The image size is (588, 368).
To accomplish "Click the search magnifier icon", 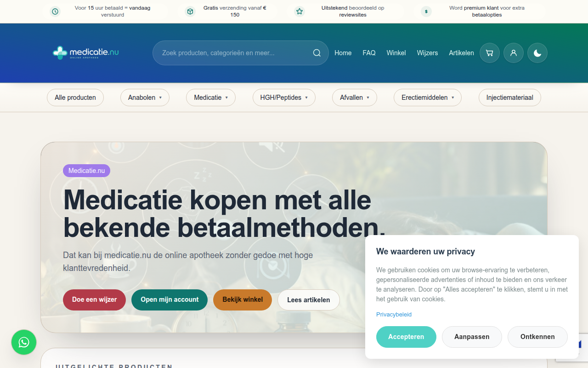I will pyautogui.click(x=317, y=53).
